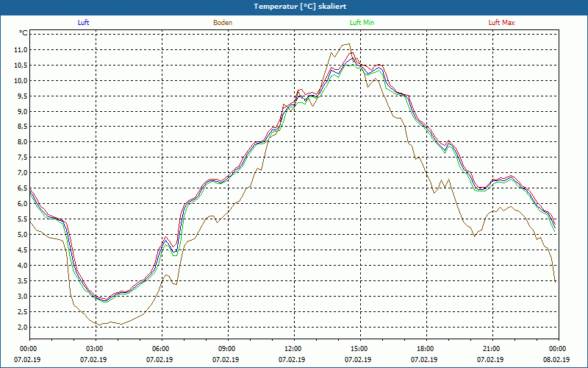The width and height of the screenshot is (588, 368).
Task: Click the 6,5 y-axis value
Action: click(23, 188)
